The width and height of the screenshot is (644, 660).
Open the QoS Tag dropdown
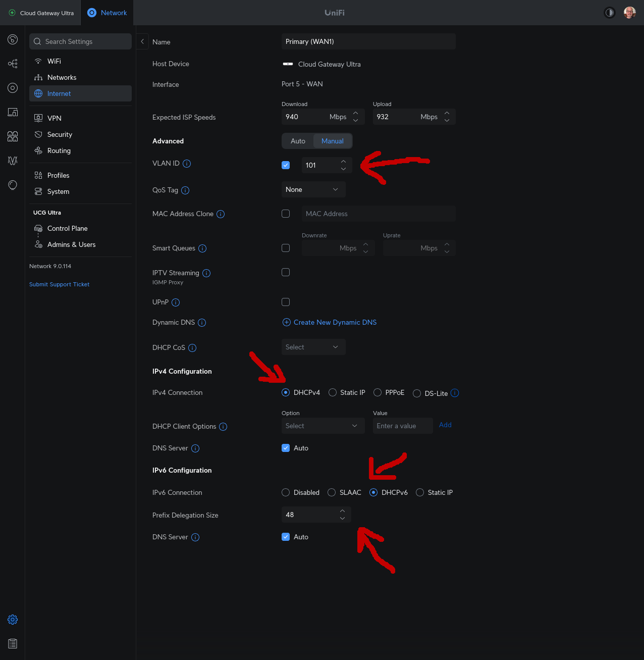click(313, 189)
